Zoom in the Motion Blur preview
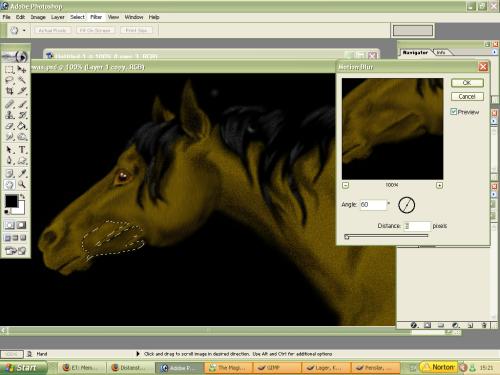This screenshot has width=500, height=375. coord(440,185)
